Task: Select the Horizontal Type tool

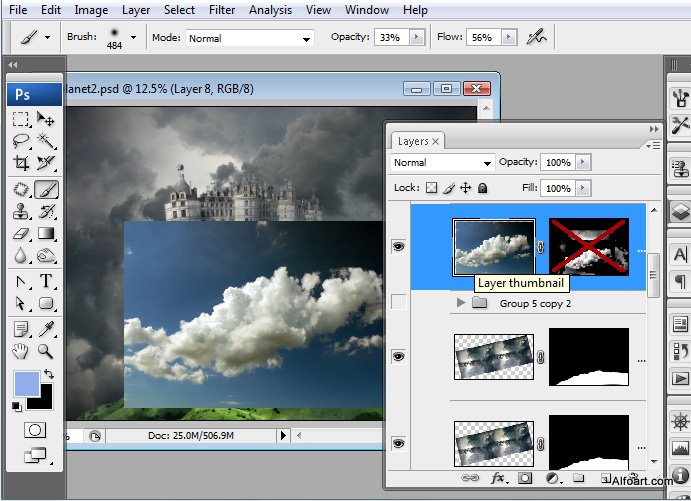Action: click(x=46, y=281)
